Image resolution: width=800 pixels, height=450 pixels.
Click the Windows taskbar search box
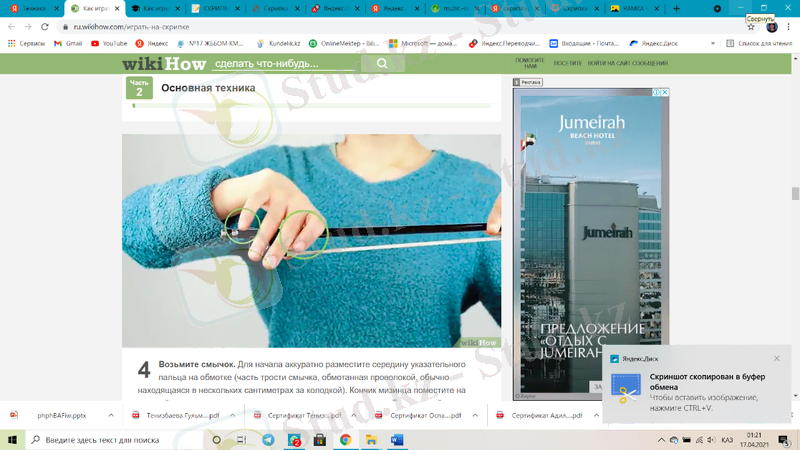[114, 440]
